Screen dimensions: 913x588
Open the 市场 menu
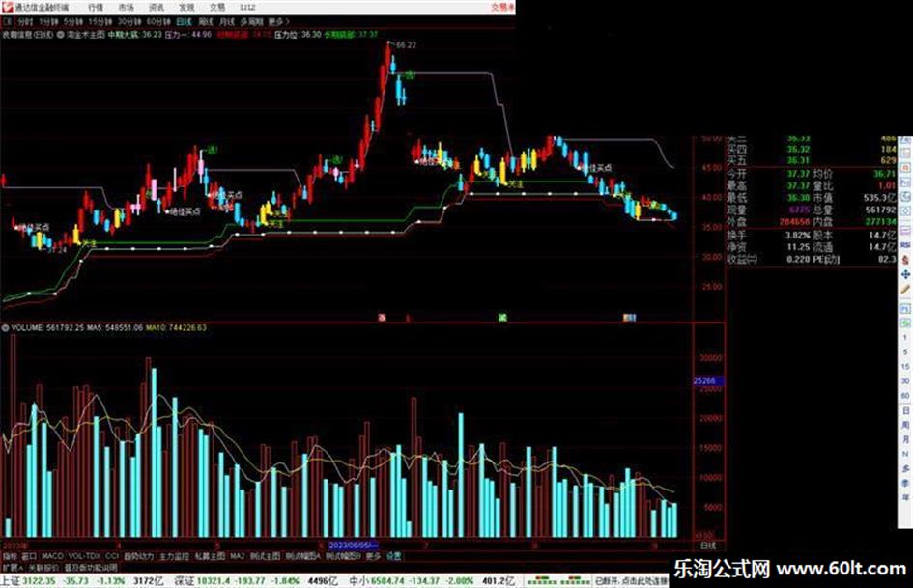(126, 8)
